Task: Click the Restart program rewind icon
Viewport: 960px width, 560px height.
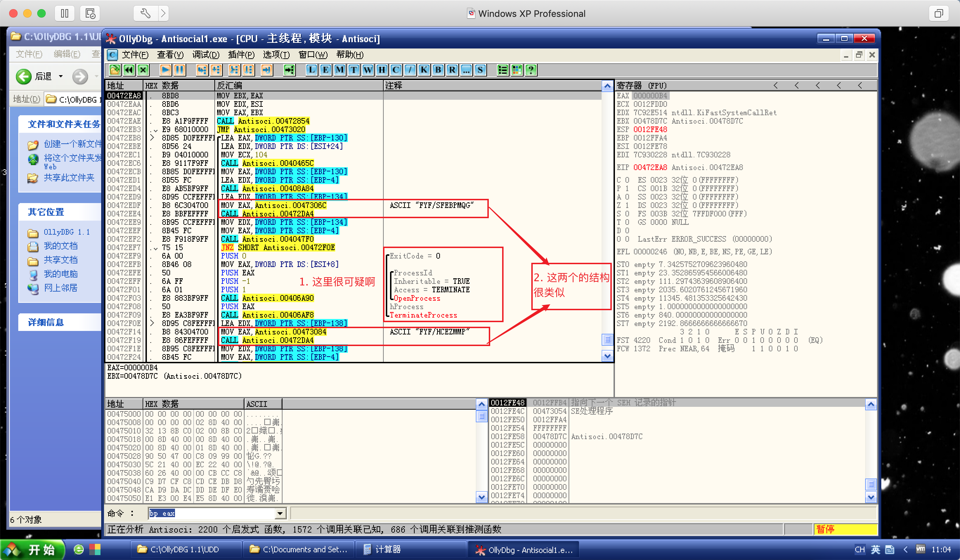Action: click(x=129, y=70)
